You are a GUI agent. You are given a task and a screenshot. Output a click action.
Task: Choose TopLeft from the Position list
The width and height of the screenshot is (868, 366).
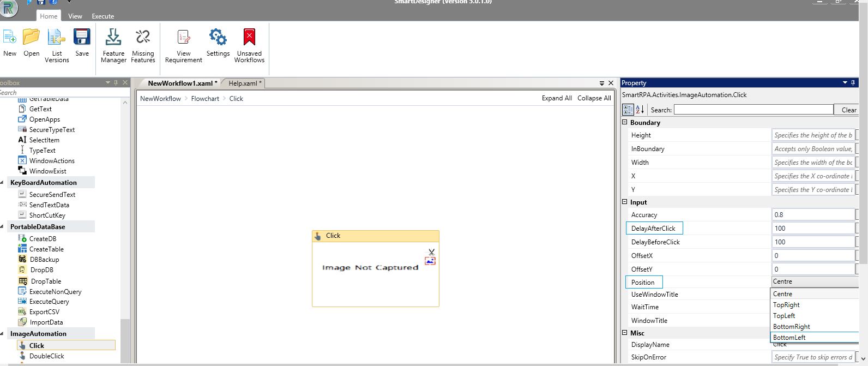click(x=815, y=316)
